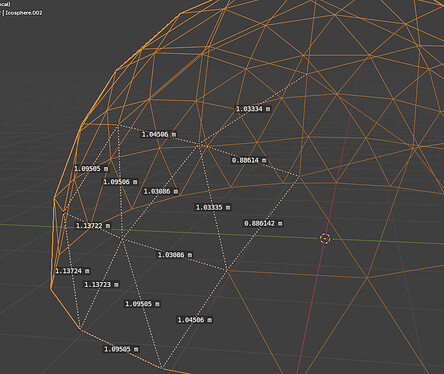The height and width of the screenshot is (374, 444).
Task: Click the '1.03335 m' edge length label
Action: click(x=213, y=207)
